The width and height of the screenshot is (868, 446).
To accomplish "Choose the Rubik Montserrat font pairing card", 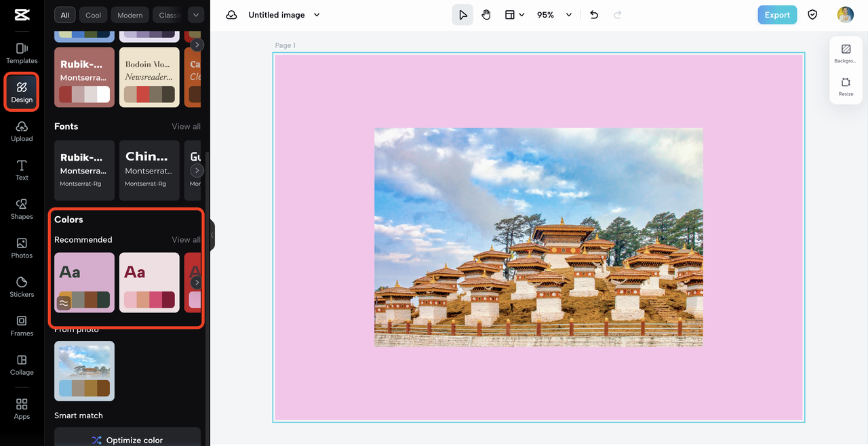I will 84,171.
